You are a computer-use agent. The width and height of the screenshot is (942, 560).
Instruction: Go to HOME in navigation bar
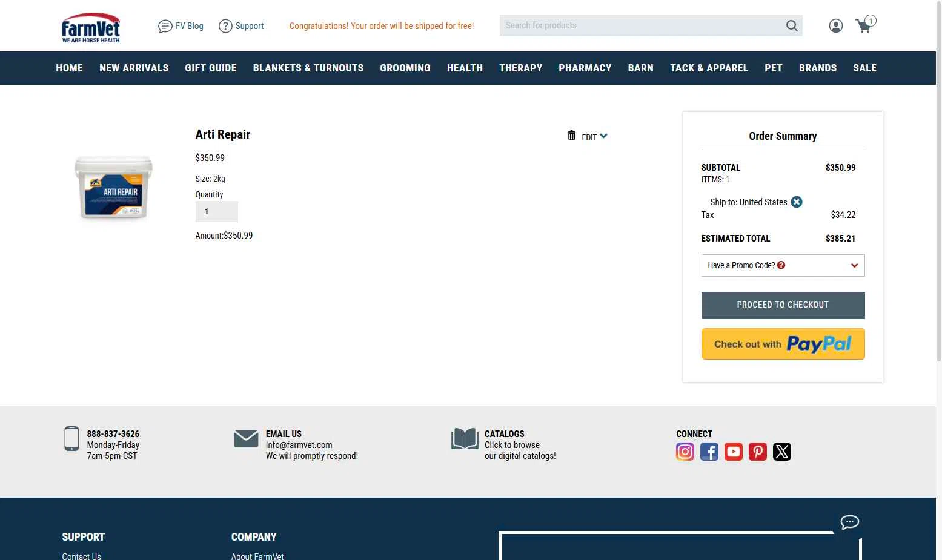70,68
